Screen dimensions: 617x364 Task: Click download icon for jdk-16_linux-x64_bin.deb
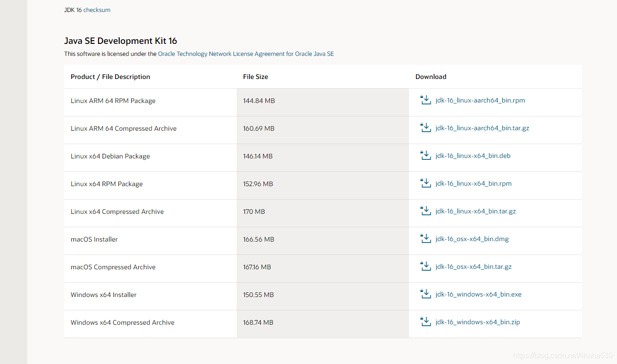[x=426, y=155]
